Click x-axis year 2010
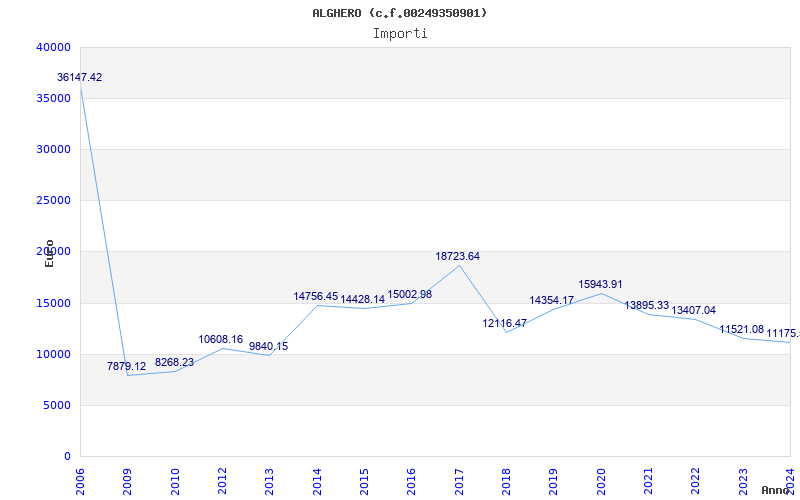 click(x=175, y=481)
